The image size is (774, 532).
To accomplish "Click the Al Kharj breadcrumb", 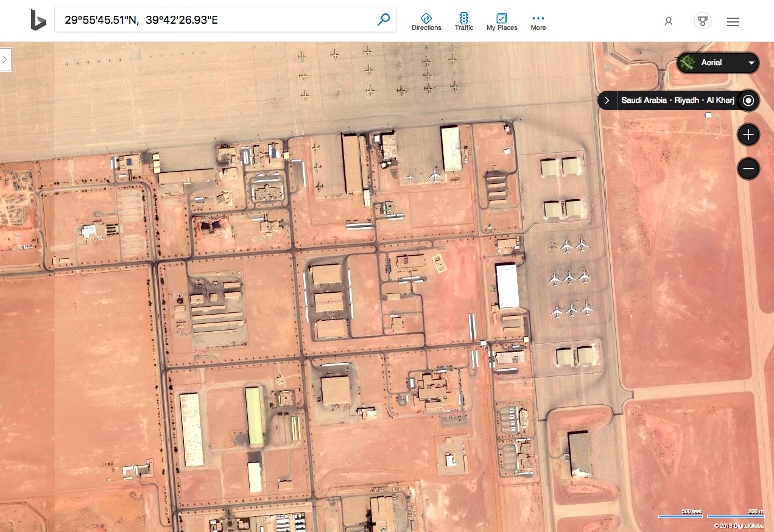I will click(720, 100).
